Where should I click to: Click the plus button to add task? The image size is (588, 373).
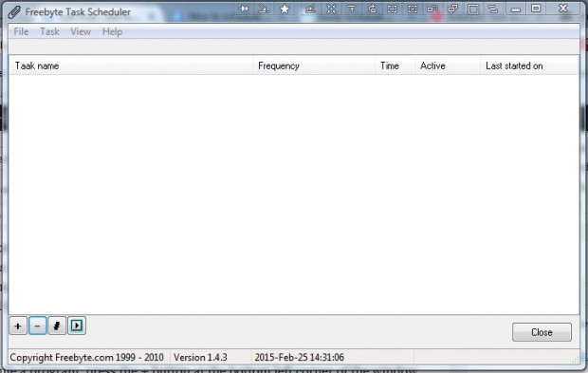click(x=18, y=326)
